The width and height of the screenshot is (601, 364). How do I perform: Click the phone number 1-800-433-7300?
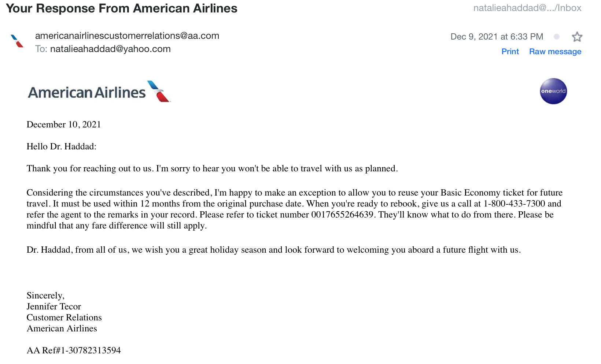pos(515,204)
